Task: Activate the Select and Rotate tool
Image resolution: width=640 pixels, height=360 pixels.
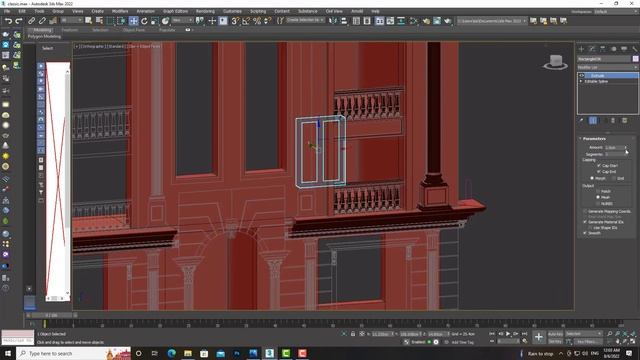Action: tap(144, 21)
